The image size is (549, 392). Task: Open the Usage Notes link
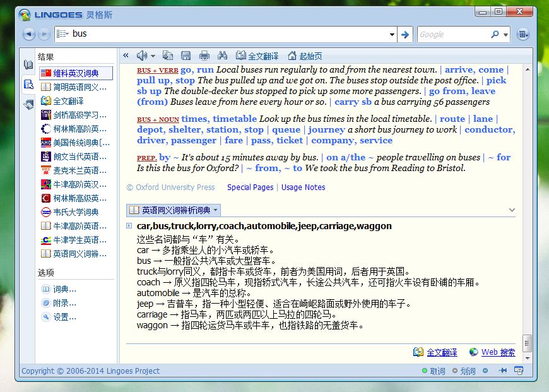(x=303, y=187)
